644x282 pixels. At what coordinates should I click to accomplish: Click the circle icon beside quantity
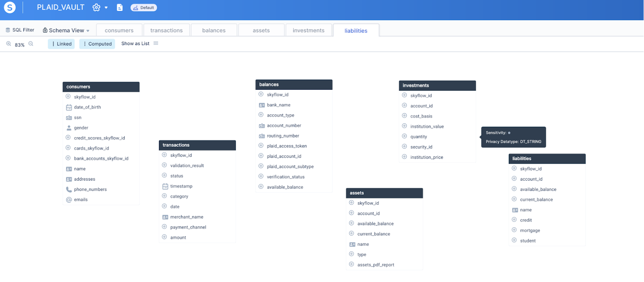pos(405,136)
